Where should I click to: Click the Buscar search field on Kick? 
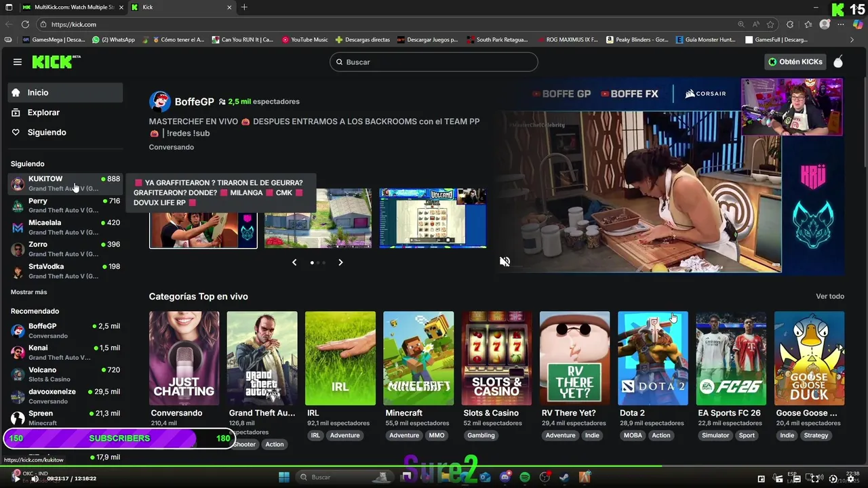point(434,62)
